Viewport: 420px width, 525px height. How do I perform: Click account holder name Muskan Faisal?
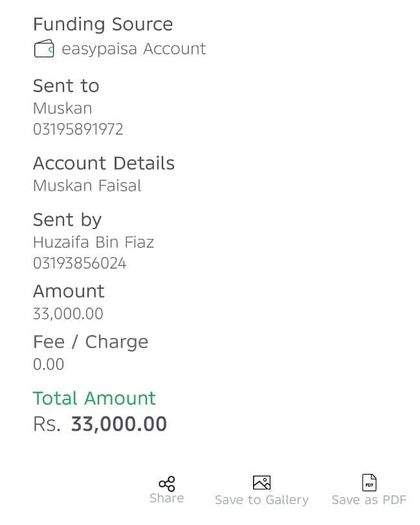(87, 186)
